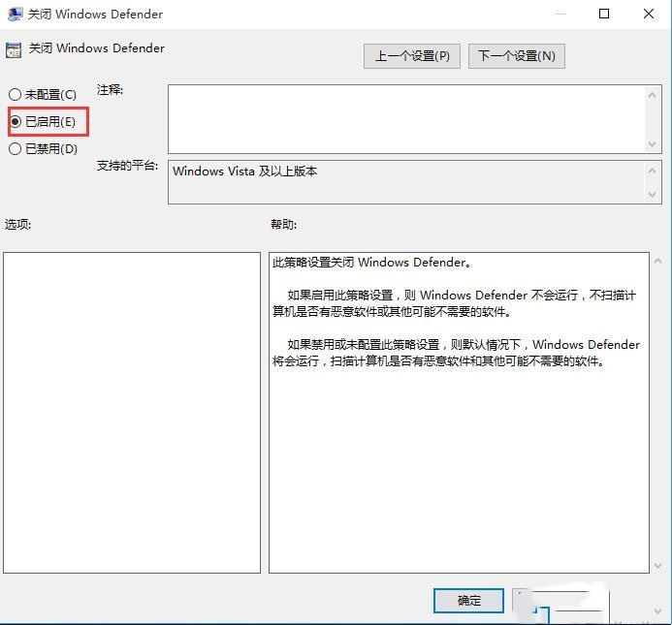Click the Windows Vista 及以上版本 platform text
672x625 pixels.
pos(244,172)
